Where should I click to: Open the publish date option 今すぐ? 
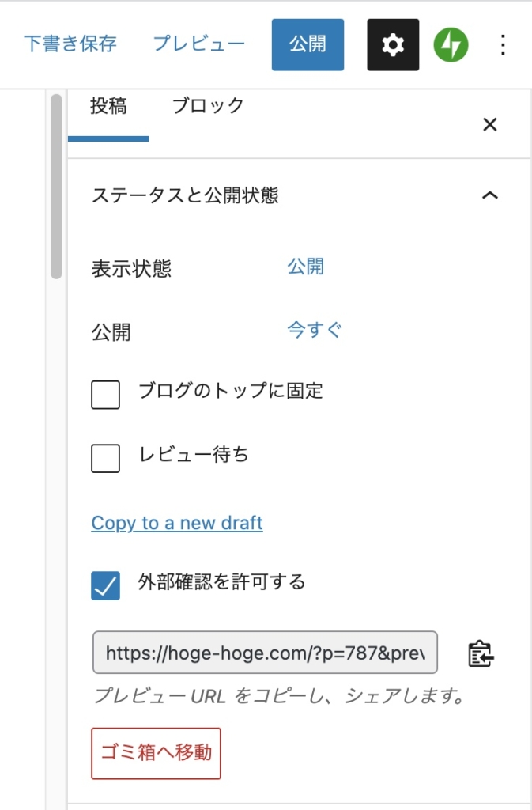[x=315, y=330]
